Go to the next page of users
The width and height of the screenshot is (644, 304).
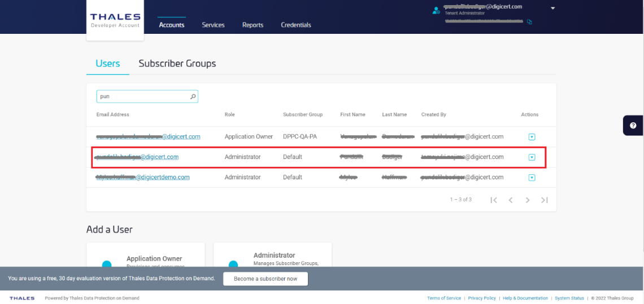(x=528, y=200)
